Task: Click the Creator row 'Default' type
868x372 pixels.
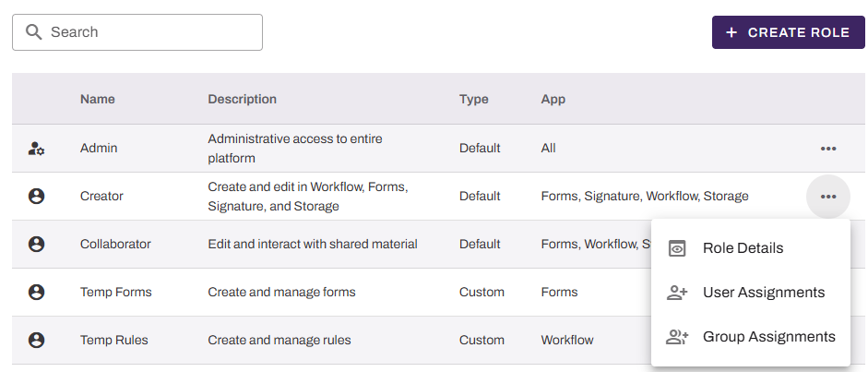Action: click(480, 196)
